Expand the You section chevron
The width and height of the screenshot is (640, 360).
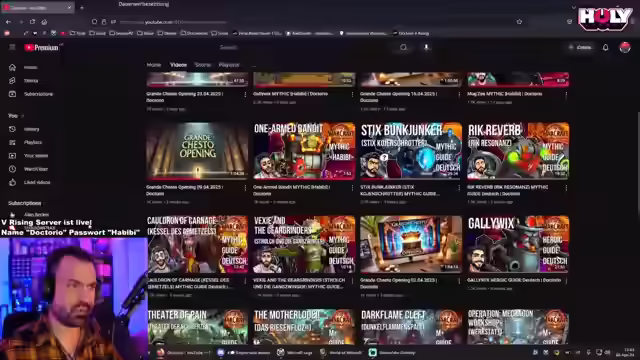[x=22, y=116]
